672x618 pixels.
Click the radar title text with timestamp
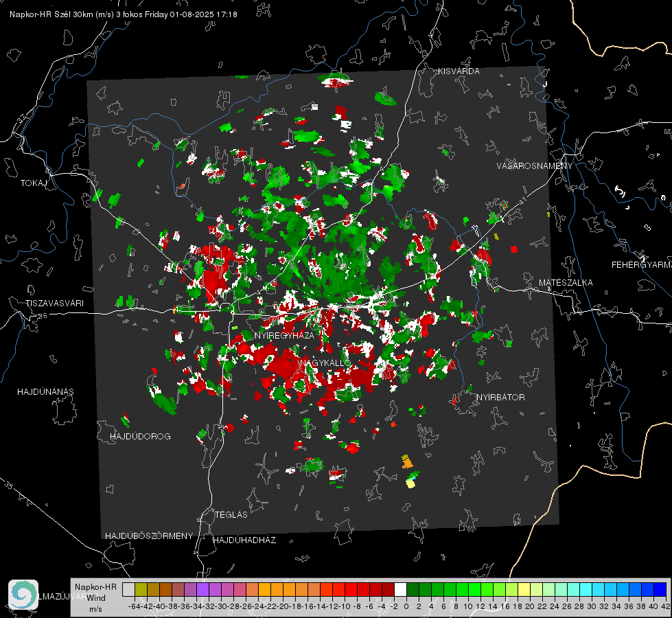click(x=124, y=14)
